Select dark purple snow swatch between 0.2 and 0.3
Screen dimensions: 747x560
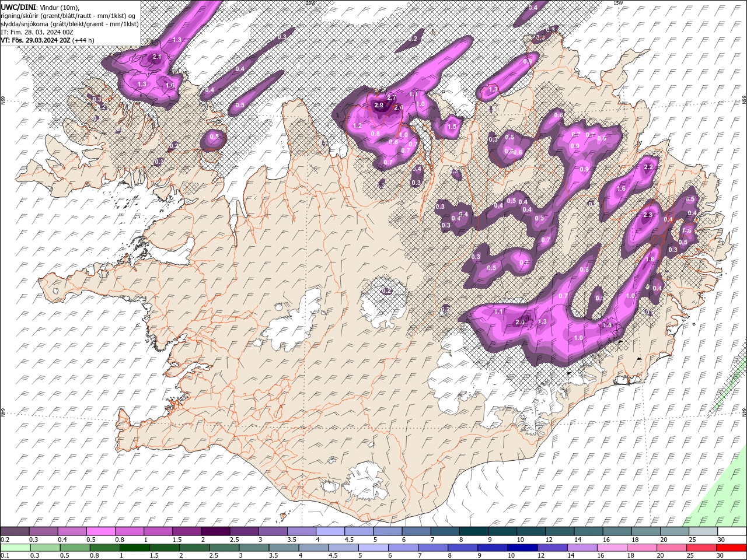(15, 531)
